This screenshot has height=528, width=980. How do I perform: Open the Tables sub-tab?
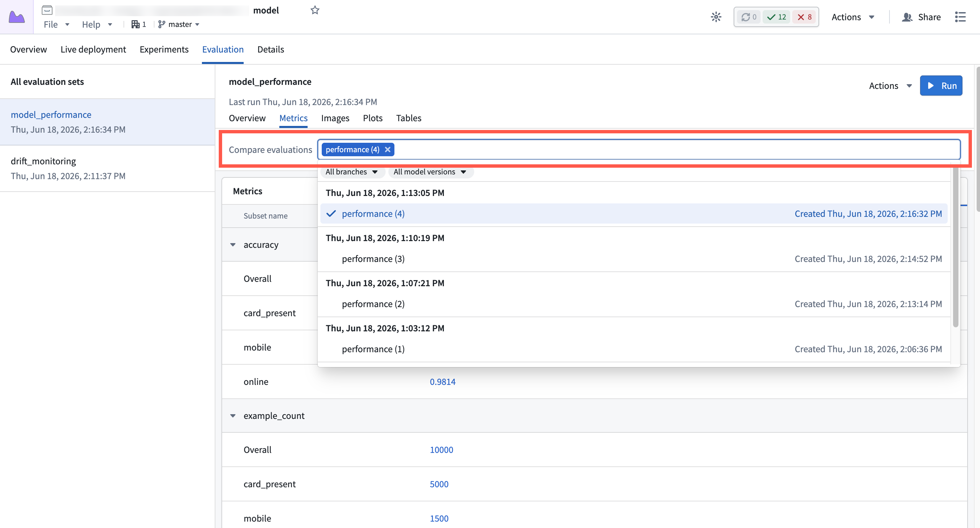point(409,118)
